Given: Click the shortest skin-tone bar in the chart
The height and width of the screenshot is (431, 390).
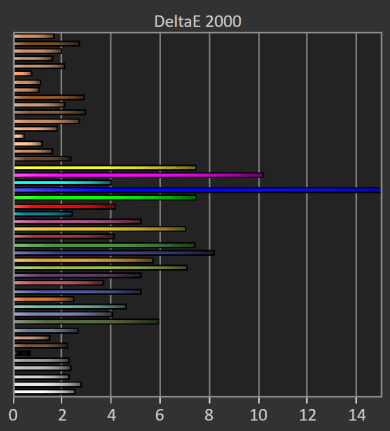Looking at the screenshot, I should point(19,136).
